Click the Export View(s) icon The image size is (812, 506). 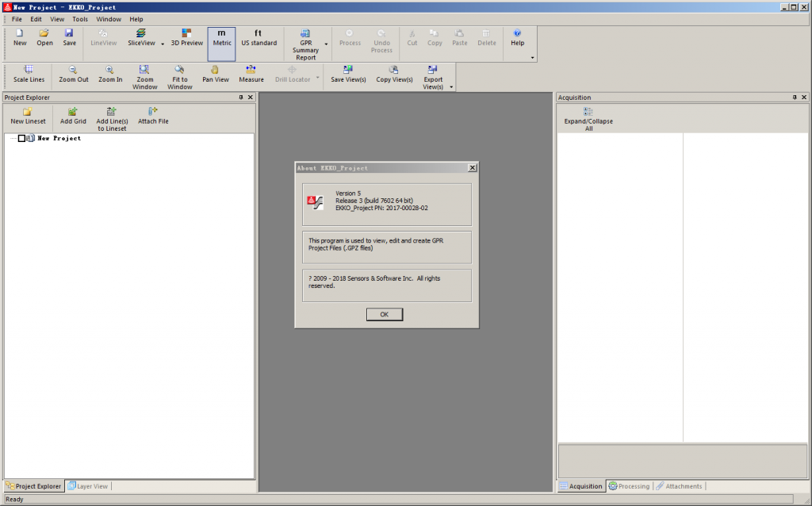click(433, 78)
